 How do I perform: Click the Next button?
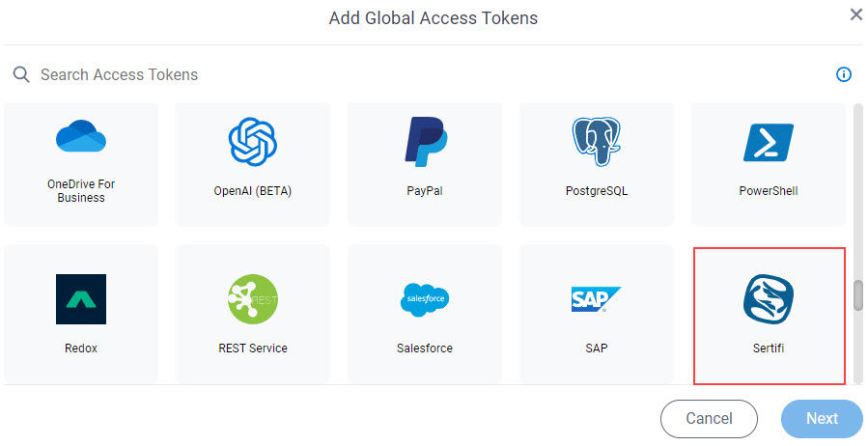click(x=822, y=418)
